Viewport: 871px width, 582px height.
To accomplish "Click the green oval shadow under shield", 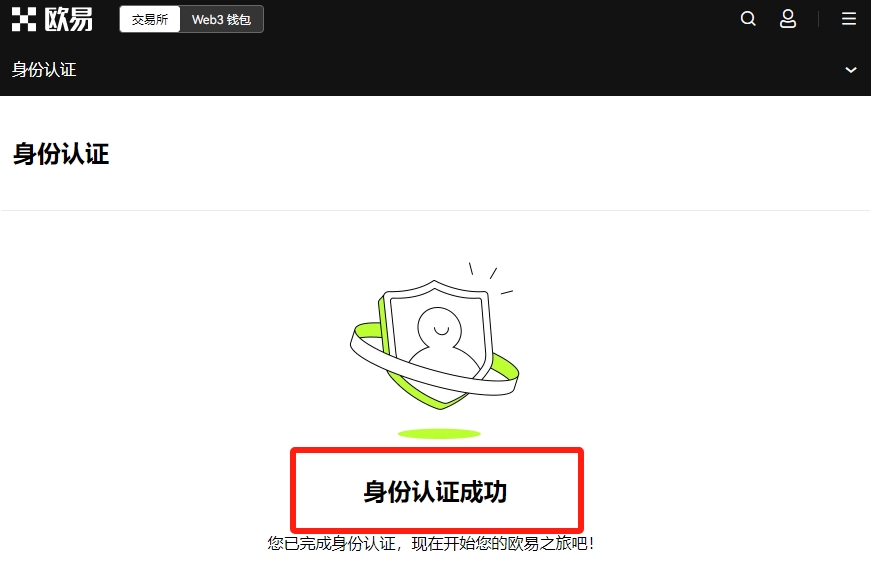I will click(439, 433).
